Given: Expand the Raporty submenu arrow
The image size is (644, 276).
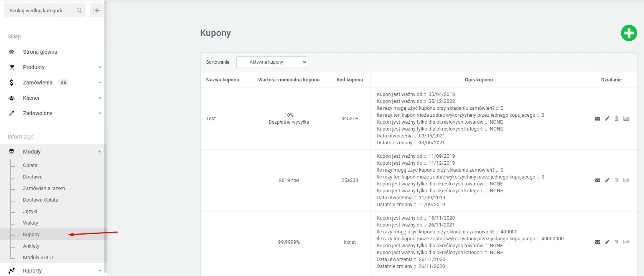Looking at the screenshot, I should (100, 271).
